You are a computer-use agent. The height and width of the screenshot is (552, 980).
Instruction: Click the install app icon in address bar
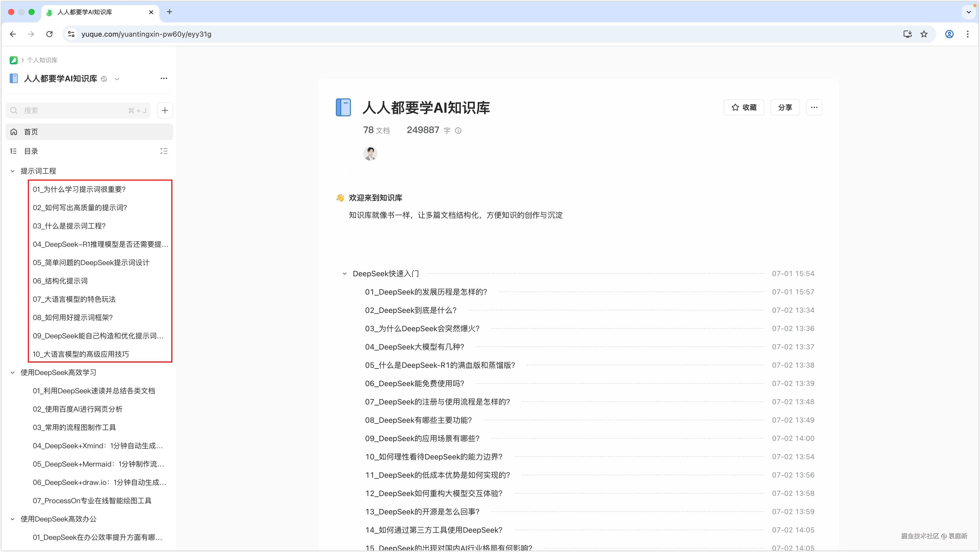(x=908, y=34)
